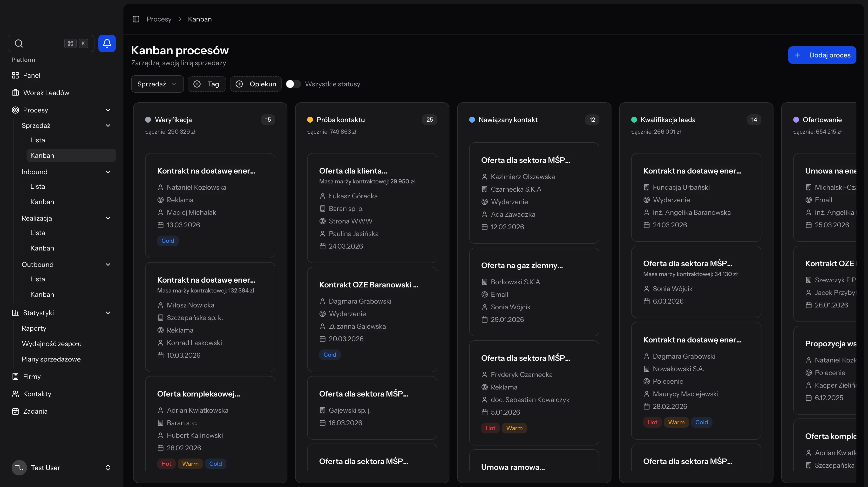
Task: Open Zadania via its calendar icon
Action: [15, 411]
